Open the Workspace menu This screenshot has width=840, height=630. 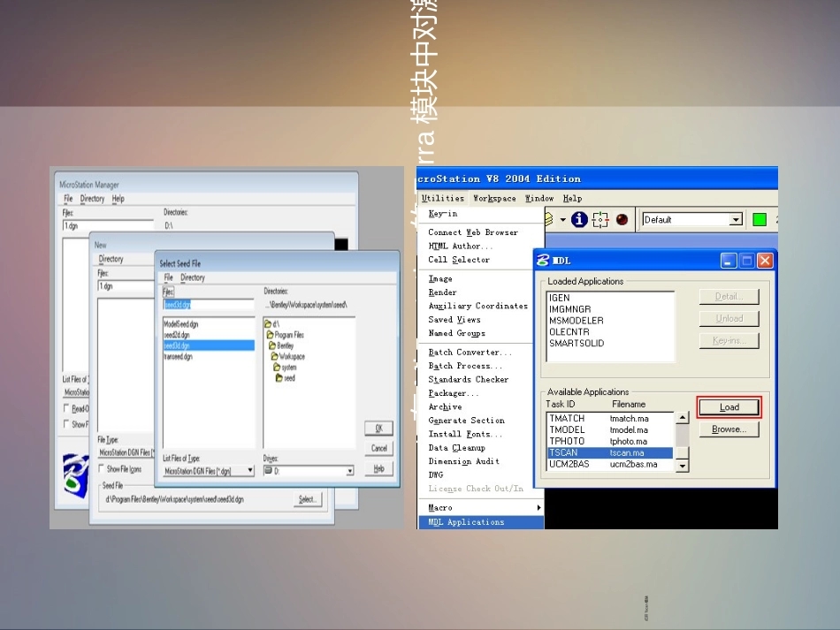pyautogui.click(x=494, y=199)
